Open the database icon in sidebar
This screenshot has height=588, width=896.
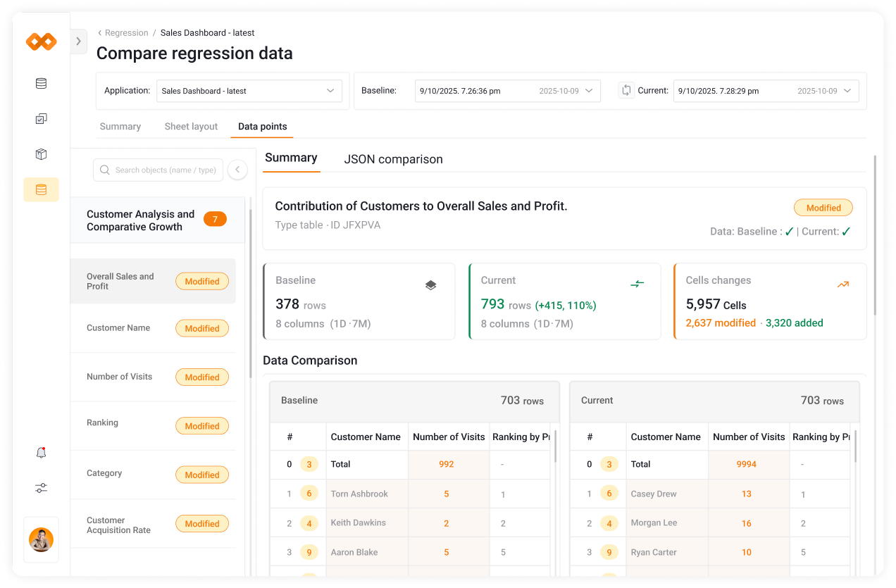click(41, 84)
